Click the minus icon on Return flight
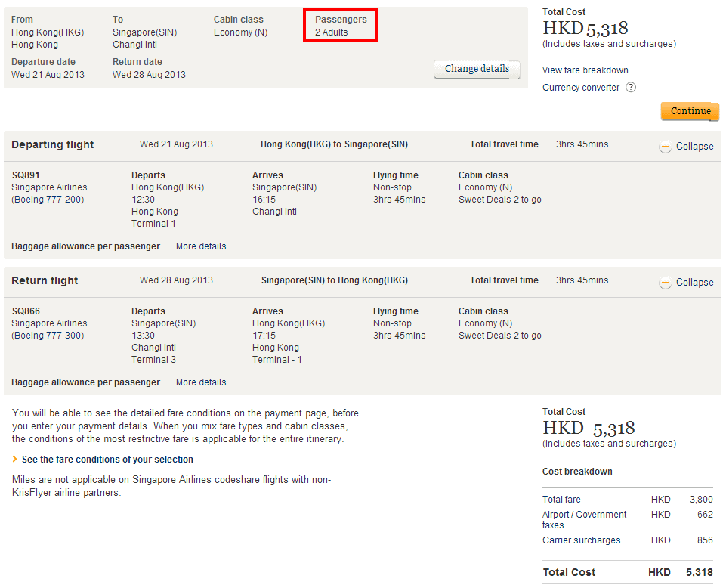The height and width of the screenshot is (588, 726). coord(666,283)
